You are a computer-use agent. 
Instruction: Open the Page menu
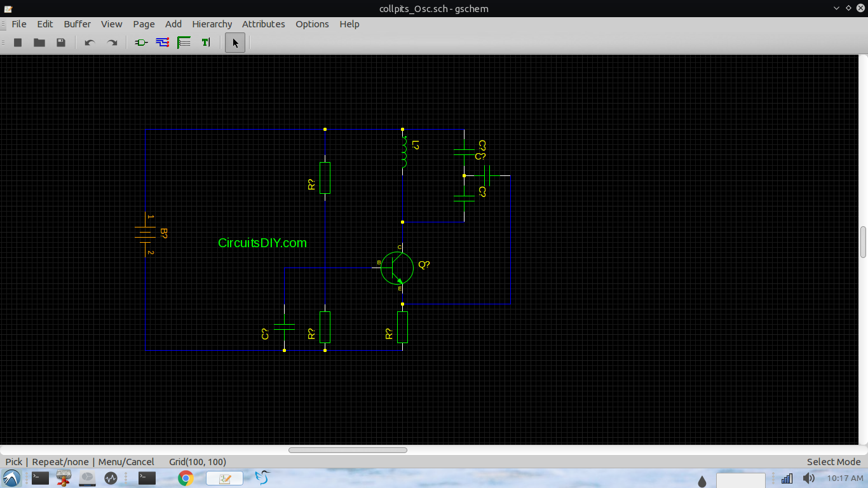pyautogui.click(x=144, y=24)
